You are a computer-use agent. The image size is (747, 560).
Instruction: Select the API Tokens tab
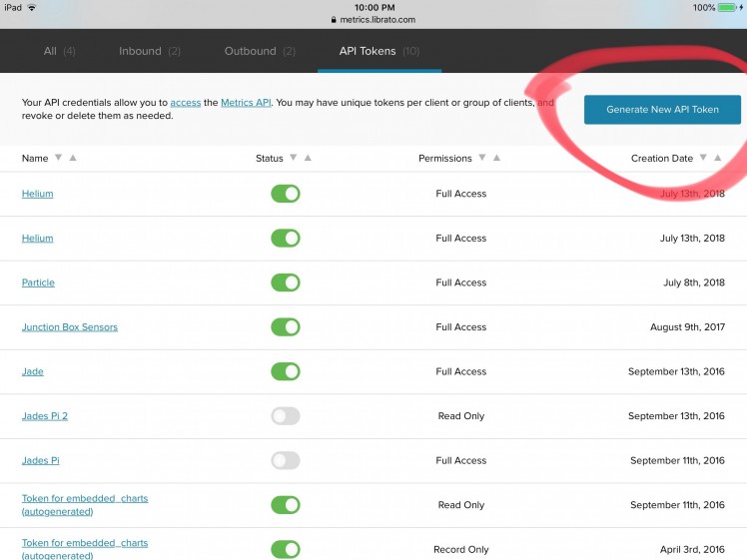pos(379,51)
